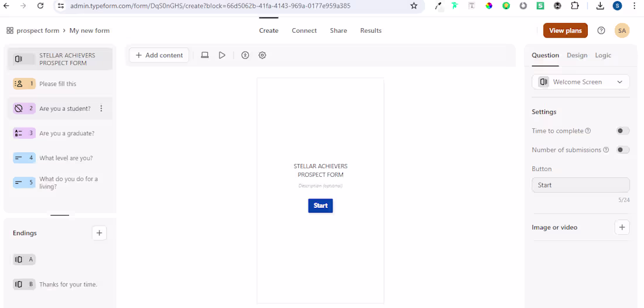This screenshot has height=308, width=644.
Task: Select question Please fill this
Action: coord(60,84)
